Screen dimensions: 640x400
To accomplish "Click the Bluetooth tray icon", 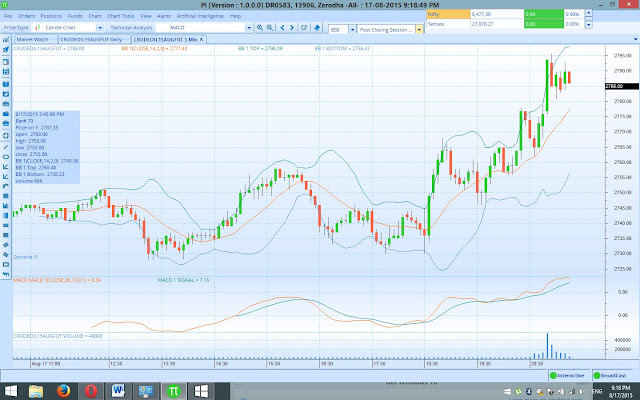I will [x=529, y=391].
